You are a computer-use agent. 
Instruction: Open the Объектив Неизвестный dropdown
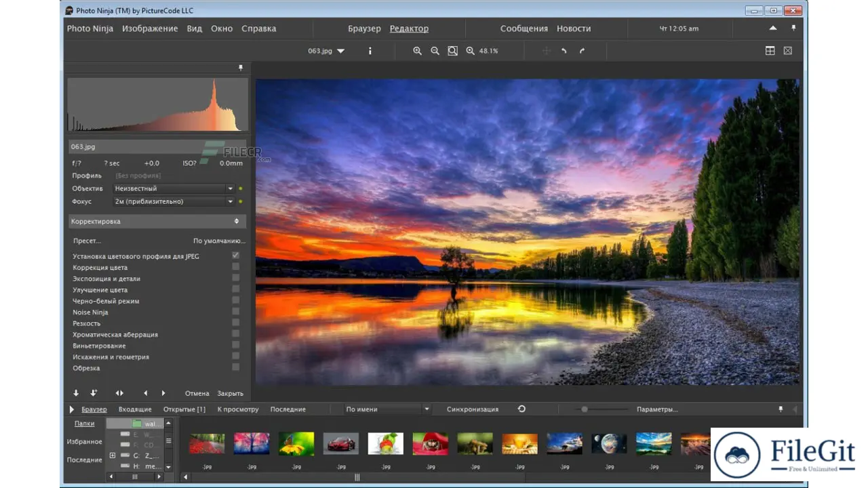[x=174, y=188]
